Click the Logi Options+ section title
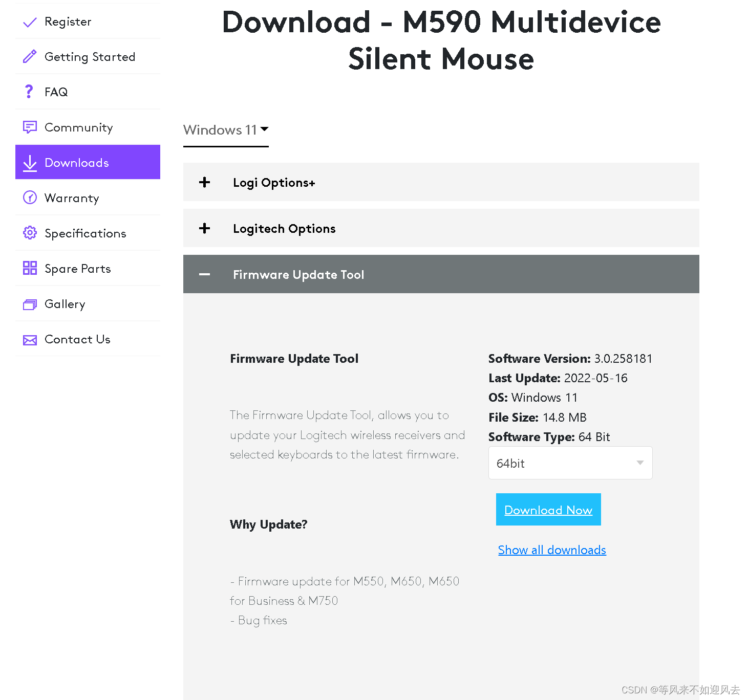The height and width of the screenshot is (700, 748). pos(274,183)
